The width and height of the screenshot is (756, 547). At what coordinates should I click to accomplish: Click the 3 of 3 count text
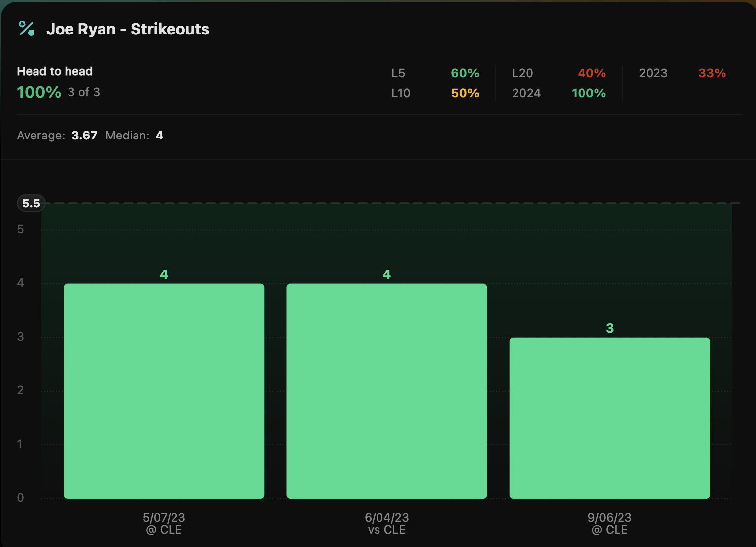tap(84, 92)
